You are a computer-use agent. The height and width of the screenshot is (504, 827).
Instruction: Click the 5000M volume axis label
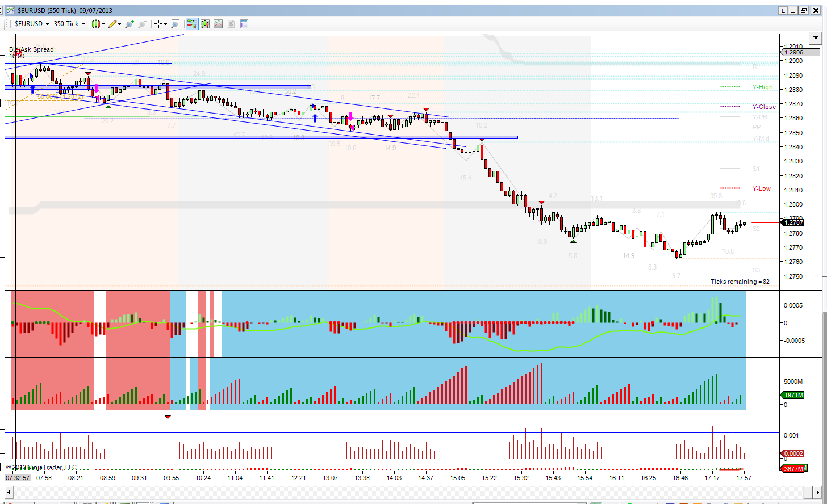click(793, 381)
